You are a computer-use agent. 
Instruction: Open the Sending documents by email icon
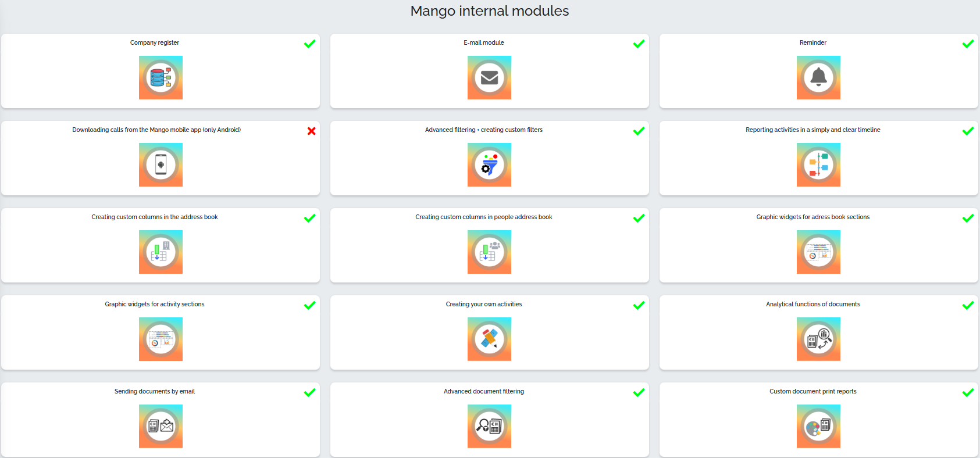click(161, 426)
